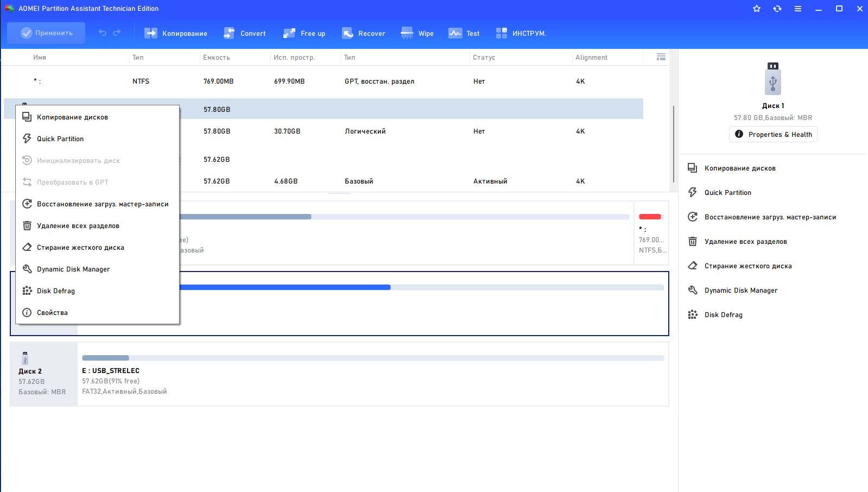This screenshot has width=868, height=492.
Task: Click the Диск 2 USB drive icon
Action: 25,358
